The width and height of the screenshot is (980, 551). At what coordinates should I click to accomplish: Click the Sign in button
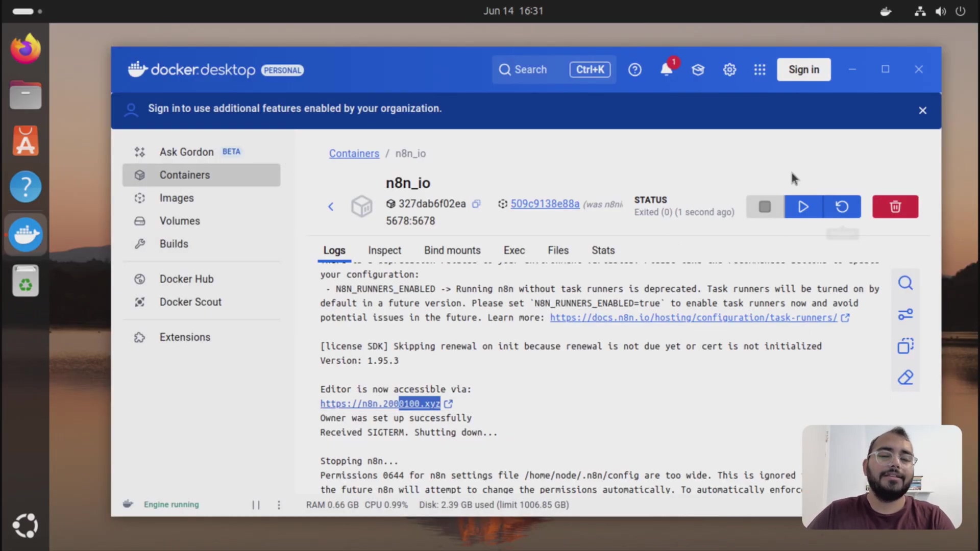tap(803, 69)
